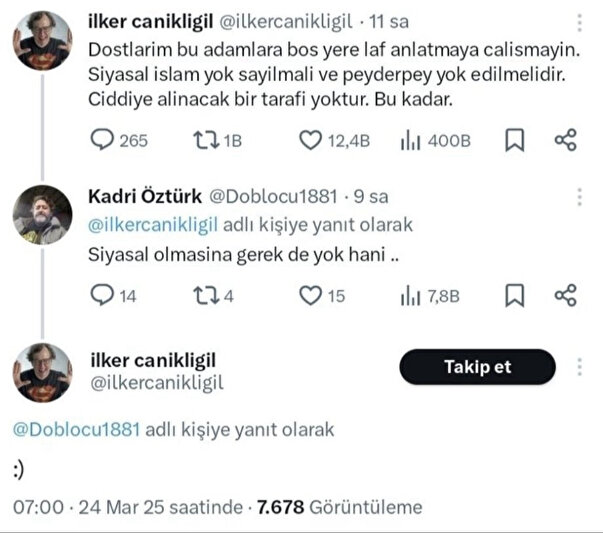Share Kadri Öztürk's reply
The image size is (603, 533).
pos(565,295)
